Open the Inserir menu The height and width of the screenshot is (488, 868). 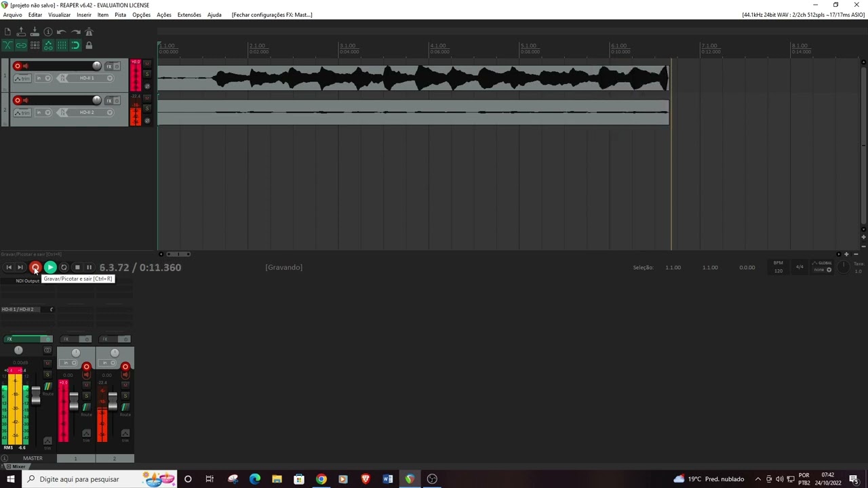(84, 15)
